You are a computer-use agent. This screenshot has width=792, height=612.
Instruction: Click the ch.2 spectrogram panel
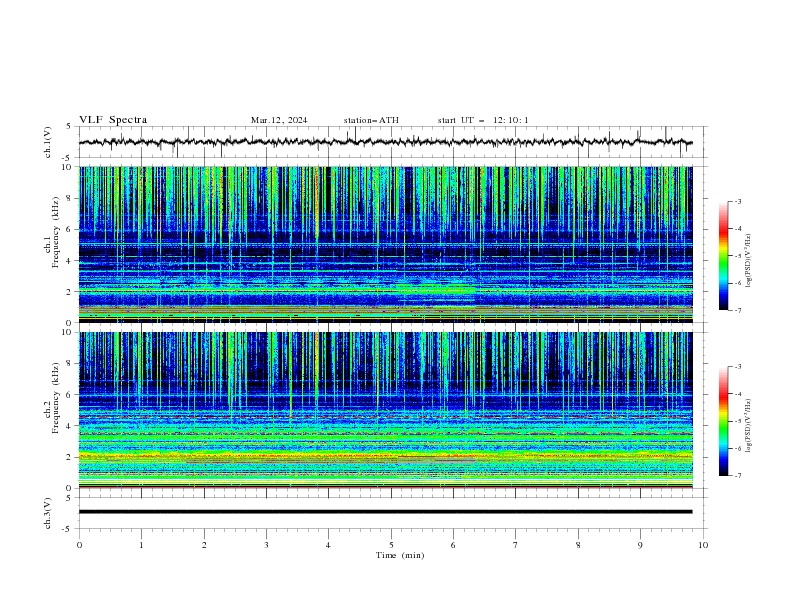(385, 410)
